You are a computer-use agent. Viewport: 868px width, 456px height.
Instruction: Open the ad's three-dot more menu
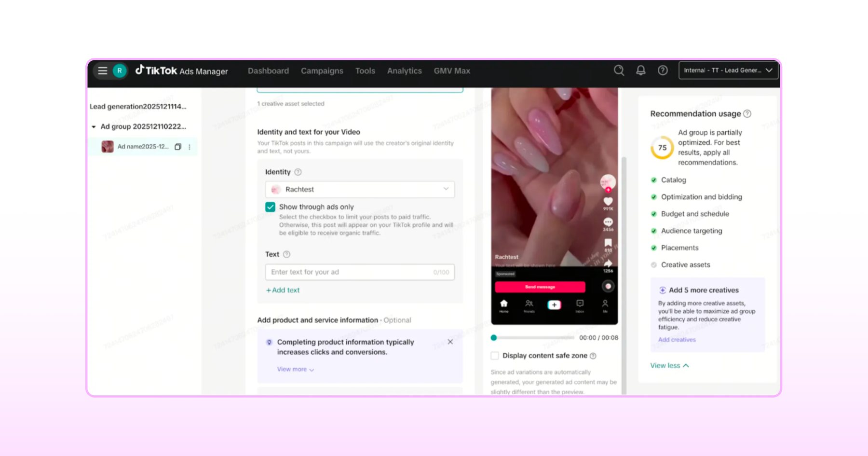click(190, 147)
